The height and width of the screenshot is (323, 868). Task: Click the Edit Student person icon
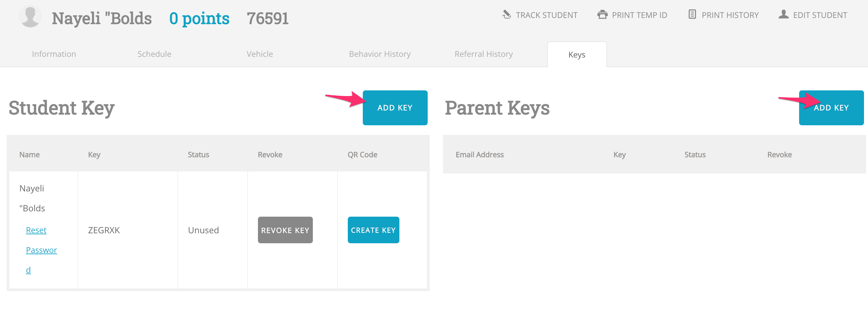tap(783, 15)
